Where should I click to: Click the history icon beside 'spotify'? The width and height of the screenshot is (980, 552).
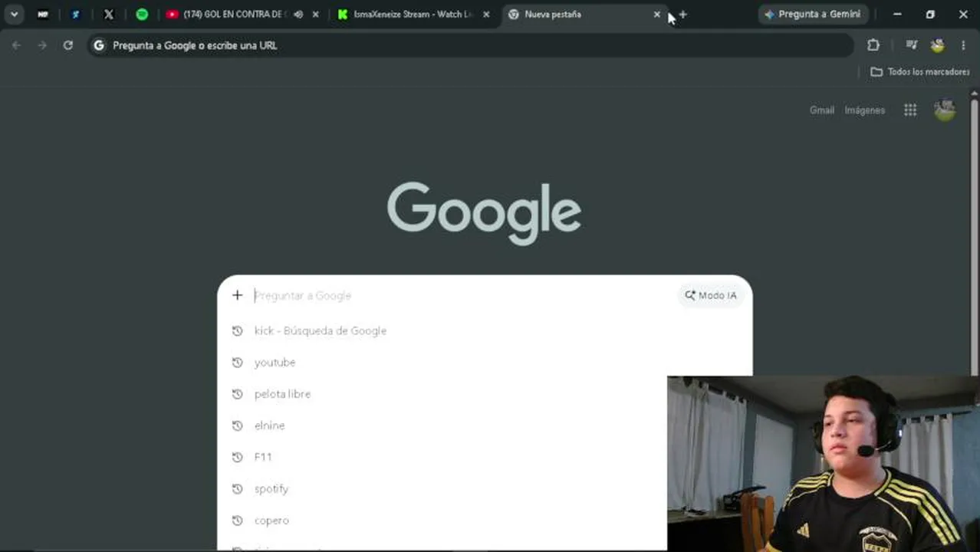pyautogui.click(x=238, y=488)
